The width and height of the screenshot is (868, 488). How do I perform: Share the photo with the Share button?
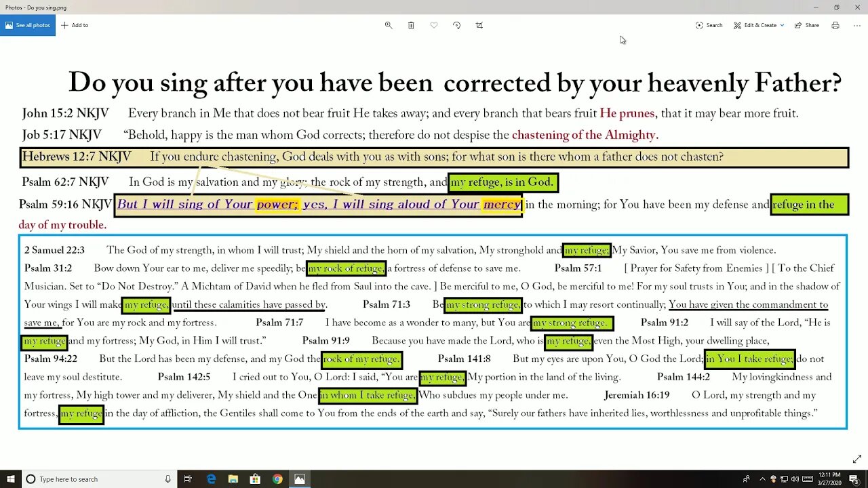pyautogui.click(x=806, y=25)
